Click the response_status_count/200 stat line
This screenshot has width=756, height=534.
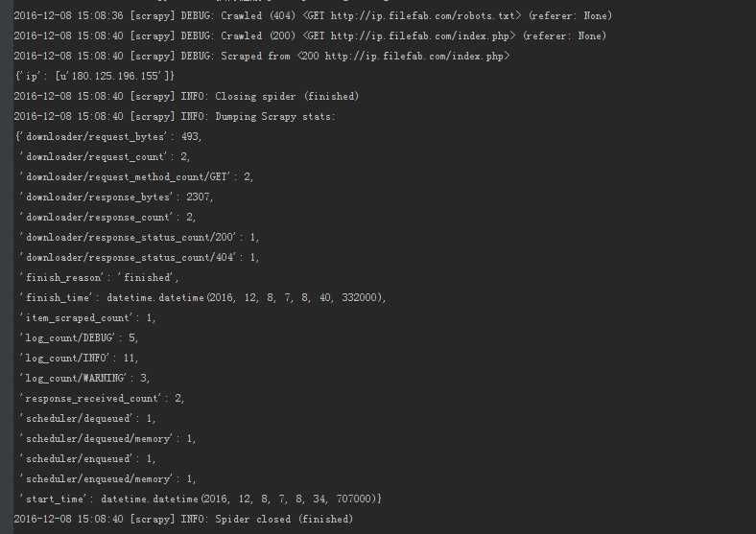point(139,238)
